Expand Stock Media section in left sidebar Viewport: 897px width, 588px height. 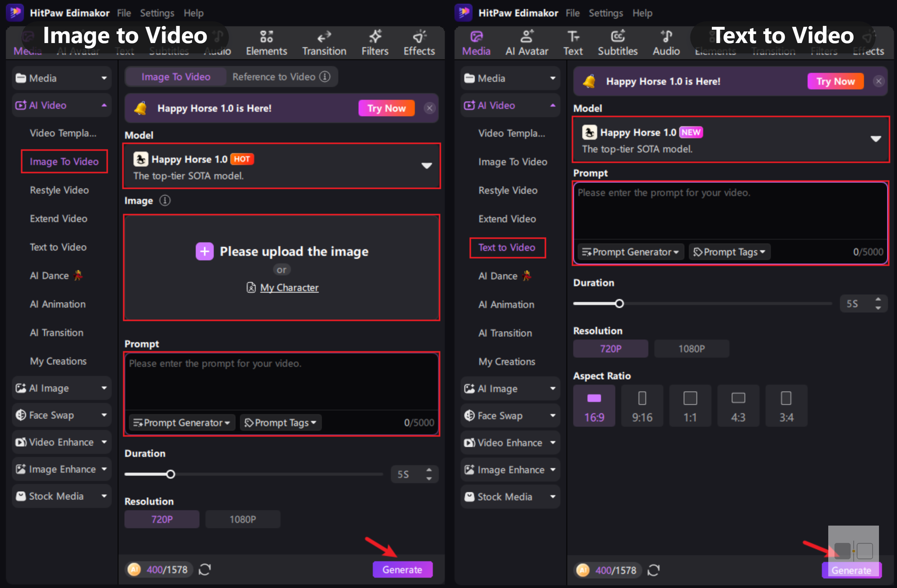click(62, 496)
